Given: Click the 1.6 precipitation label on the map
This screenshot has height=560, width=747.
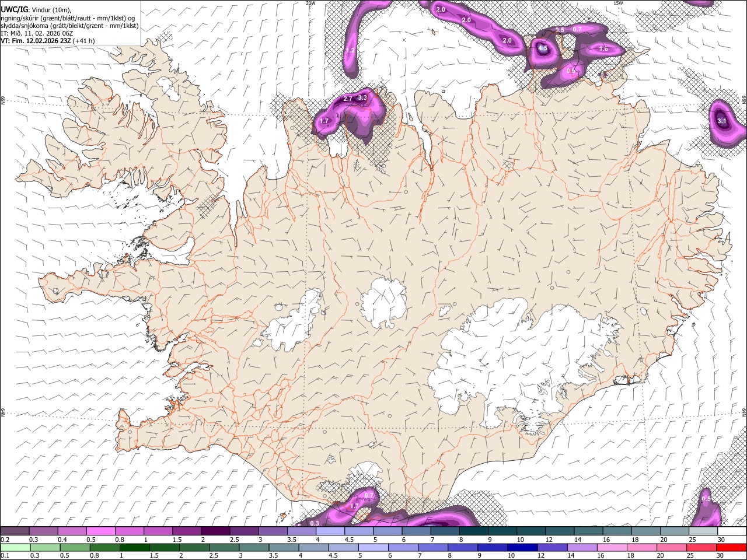Looking at the screenshot, I should click(x=603, y=49).
